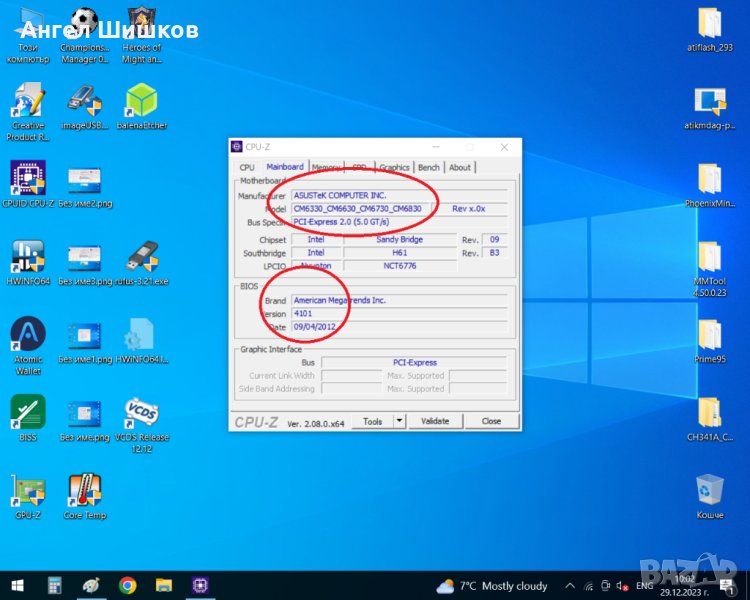Launch the imageUSB desktop icon
This screenshot has width=750, height=600.
click(85, 101)
